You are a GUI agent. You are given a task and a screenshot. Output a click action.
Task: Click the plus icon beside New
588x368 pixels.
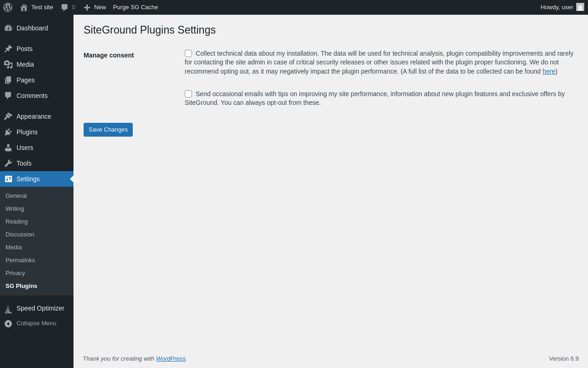click(87, 7)
